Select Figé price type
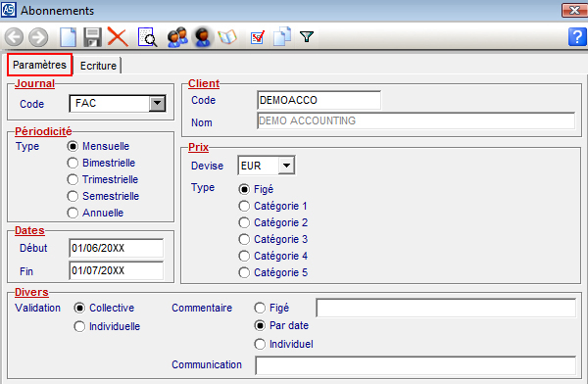This screenshot has height=384, width=588. click(x=256, y=189)
